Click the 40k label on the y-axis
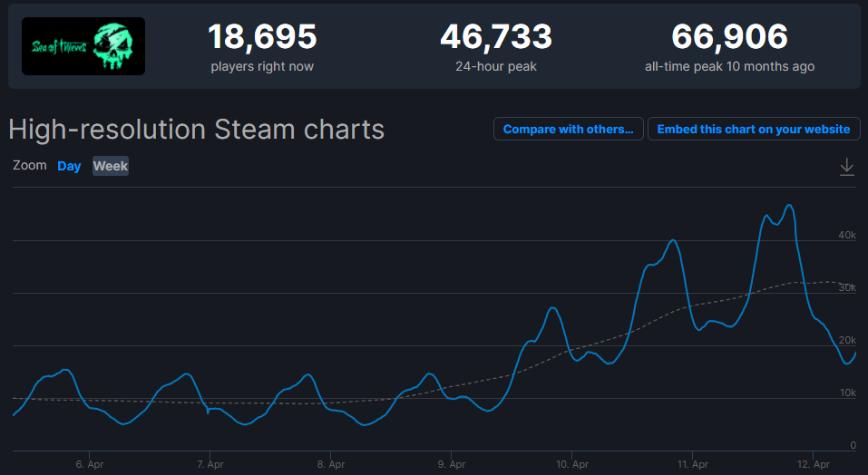The height and width of the screenshot is (475, 868). pos(847,235)
